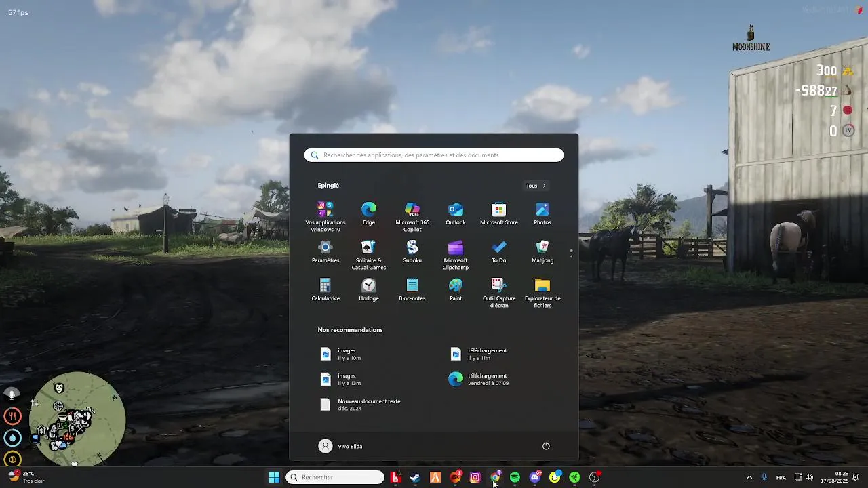The image size is (868, 488).
Task: Launch Edge from pinned apps
Action: (369, 213)
